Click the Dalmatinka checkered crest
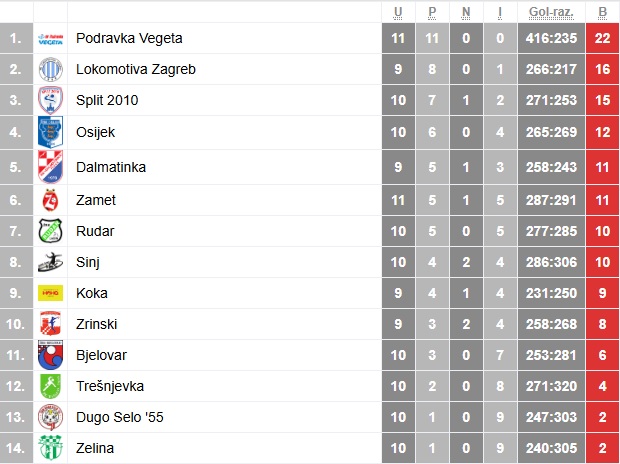The width and height of the screenshot is (620, 464). click(50, 167)
